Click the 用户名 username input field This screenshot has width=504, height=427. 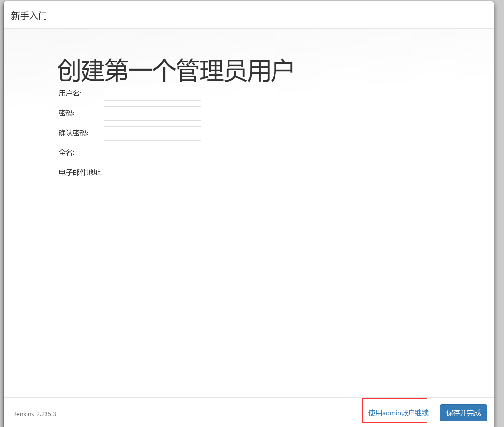152,94
